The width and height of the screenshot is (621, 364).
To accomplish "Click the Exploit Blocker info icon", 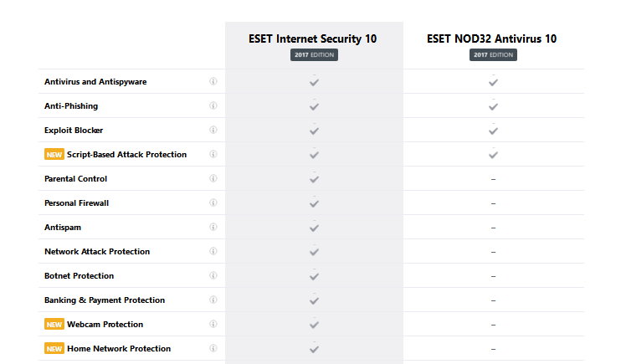I will click(213, 130).
